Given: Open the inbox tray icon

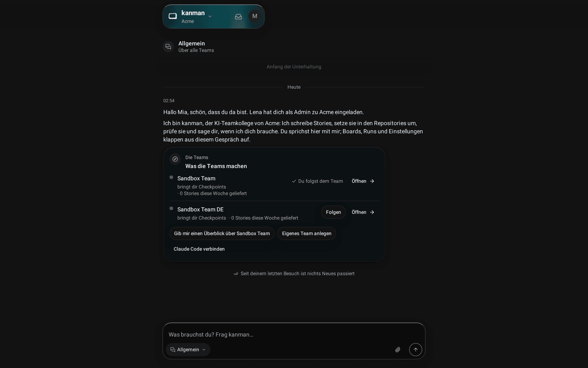Looking at the screenshot, I should click(238, 16).
